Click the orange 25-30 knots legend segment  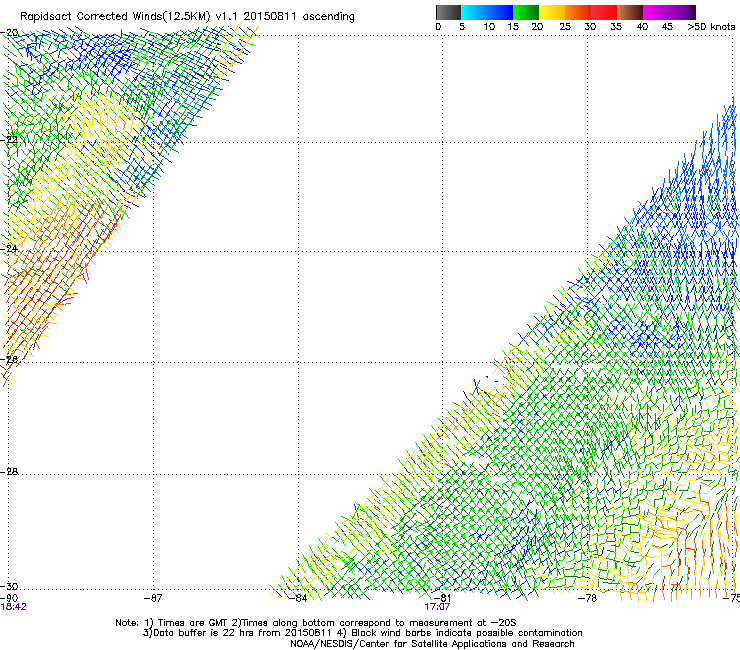pyautogui.click(x=578, y=12)
